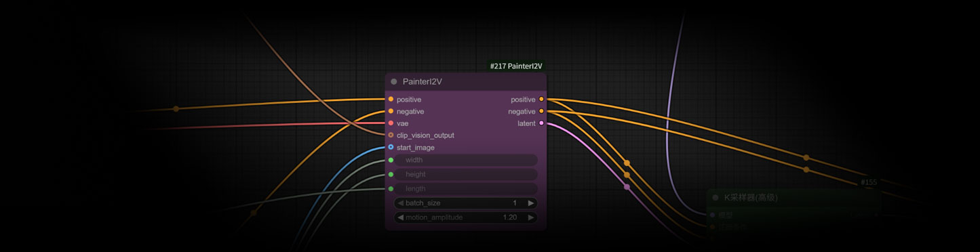Screen dimensions: 980x252
Task: Click the start_image label text
Action: point(416,148)
